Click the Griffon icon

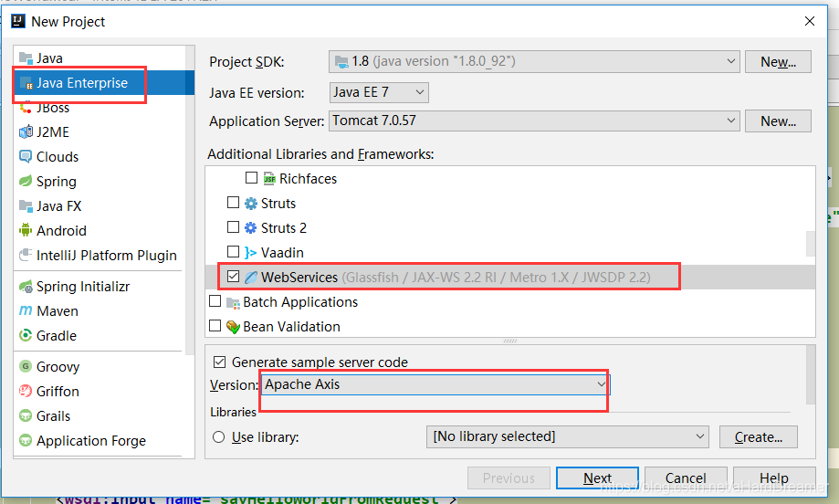point(26,391)
